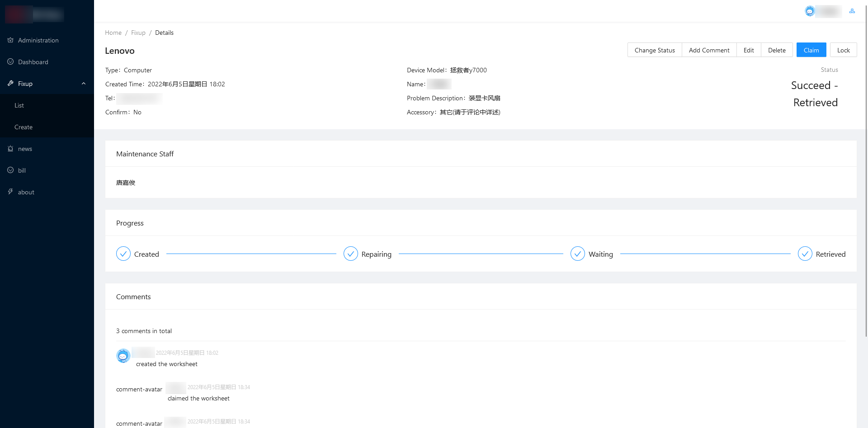Click the Lock button
868x428 pixels.
[x=844, y=50]
